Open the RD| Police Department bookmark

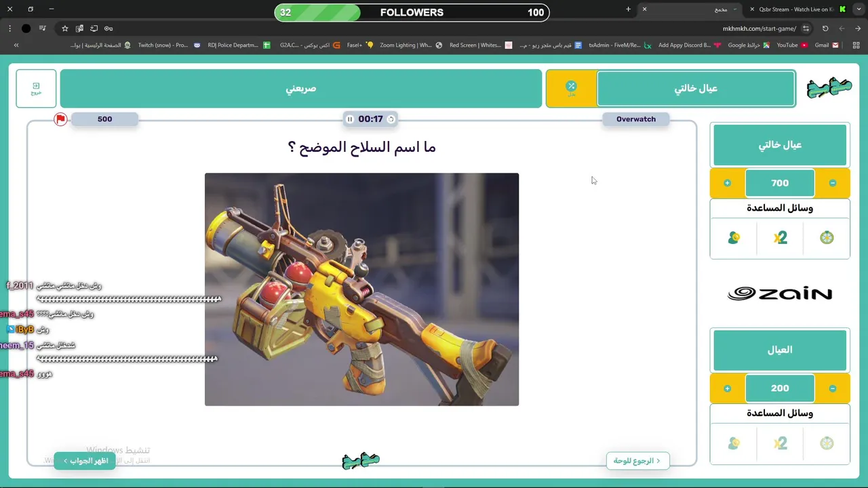tap(239, 45)
